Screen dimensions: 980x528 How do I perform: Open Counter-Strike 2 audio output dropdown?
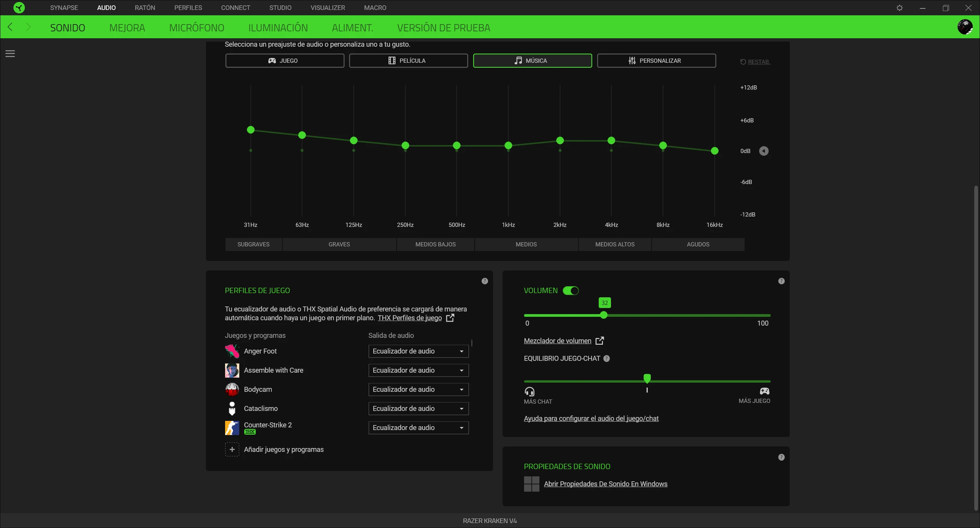pos(418,427)
